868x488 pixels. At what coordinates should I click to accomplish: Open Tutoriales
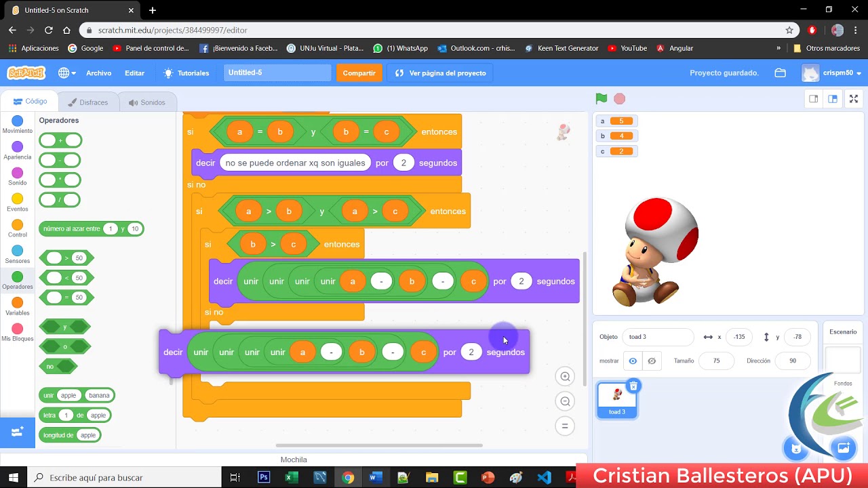click(186, 73)
